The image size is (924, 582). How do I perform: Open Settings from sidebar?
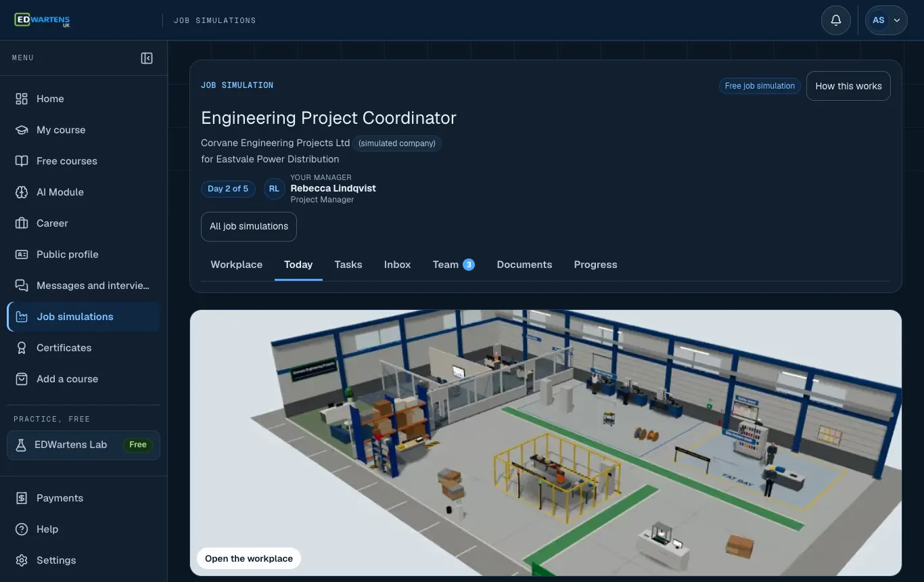pyautogui.click(x=83, y=560)
